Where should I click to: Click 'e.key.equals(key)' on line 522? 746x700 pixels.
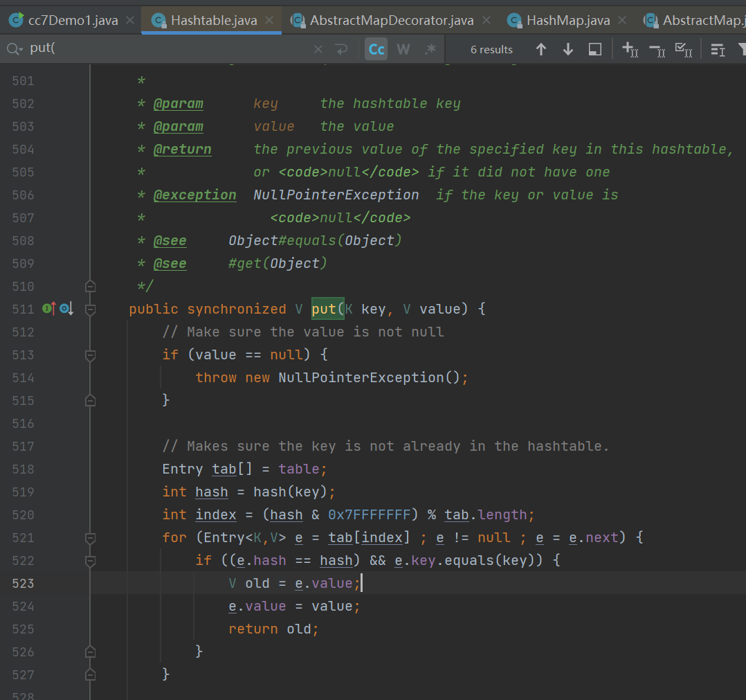[464, 561]
